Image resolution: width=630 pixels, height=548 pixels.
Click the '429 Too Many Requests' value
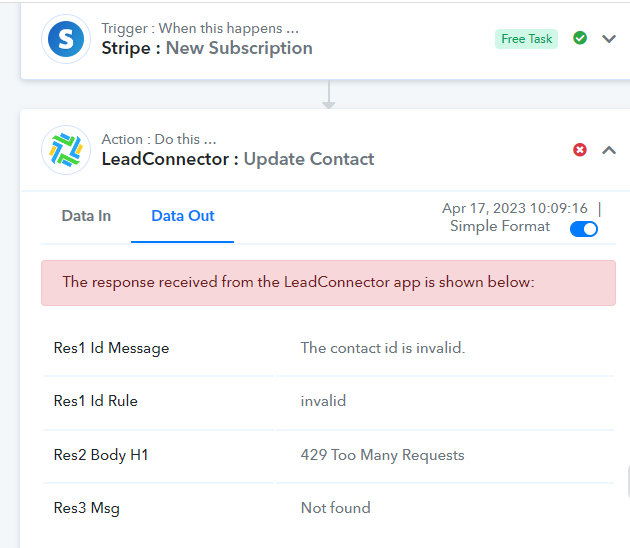coord(382,455)
